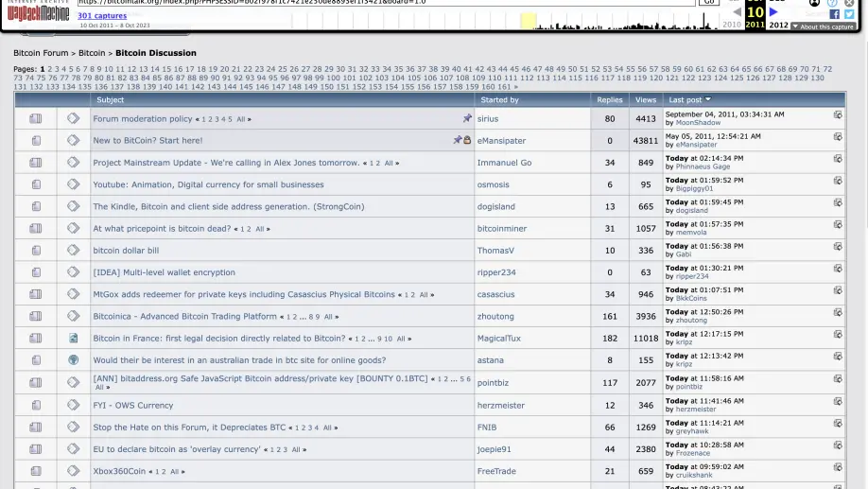Jump to last post in EU overlay currency topic
868x489 pixels.
point(838,445)
